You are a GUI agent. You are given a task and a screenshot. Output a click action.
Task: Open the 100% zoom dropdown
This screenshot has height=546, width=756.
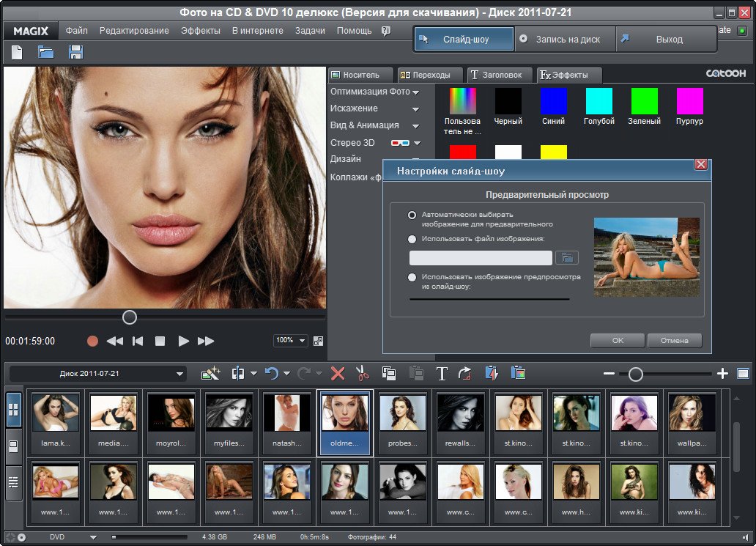pos(290,341)
